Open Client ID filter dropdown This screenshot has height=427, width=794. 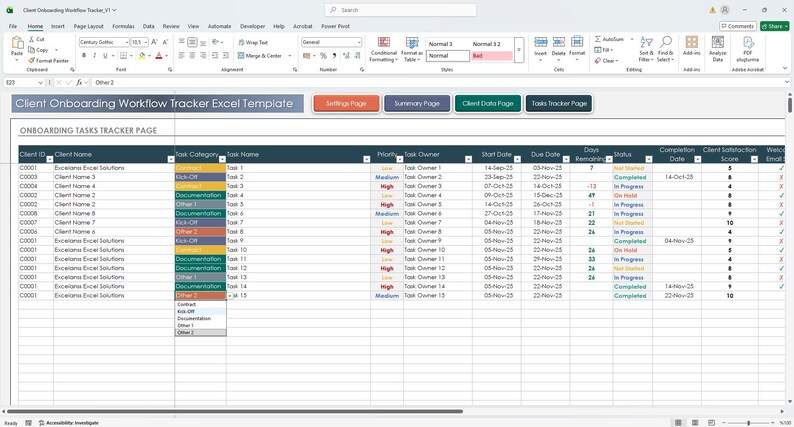pyautogui.click(x=50, y=159)
